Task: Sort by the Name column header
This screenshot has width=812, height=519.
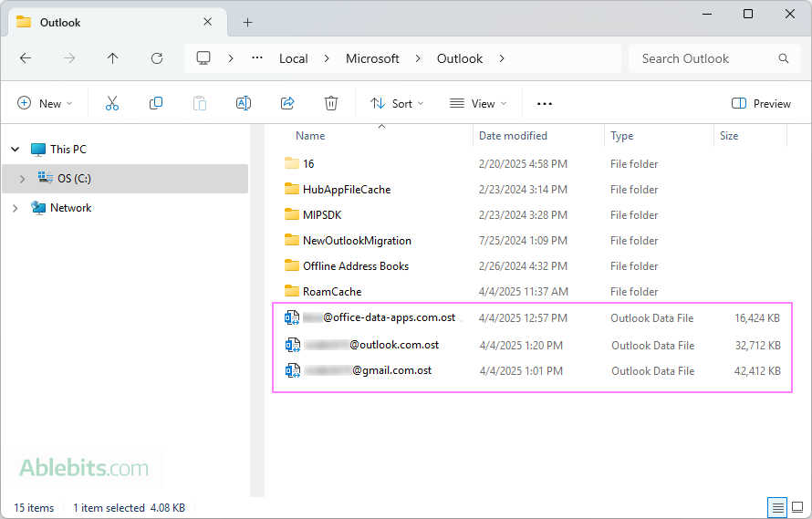Action: [x=310, y=136]
